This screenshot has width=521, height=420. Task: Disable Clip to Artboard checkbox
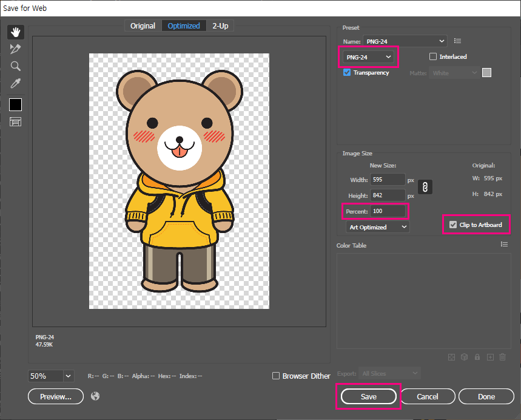pyautogui.click(x=452, y=225)
